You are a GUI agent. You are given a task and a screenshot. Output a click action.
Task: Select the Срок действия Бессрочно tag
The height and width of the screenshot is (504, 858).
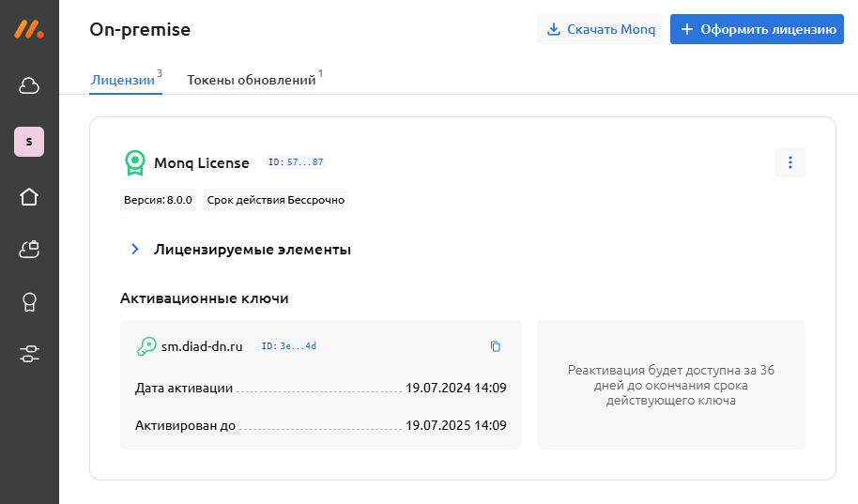(x=275, y=200)
